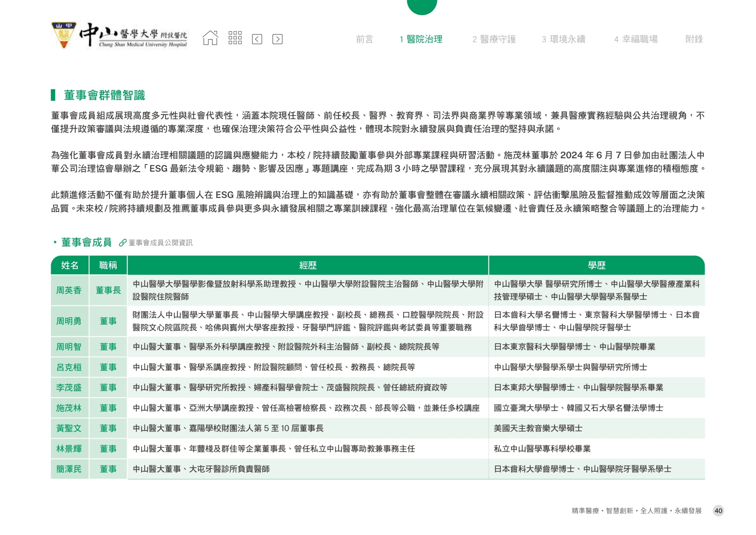Open the 2 醫療守護 section

[x=494, y=39]
